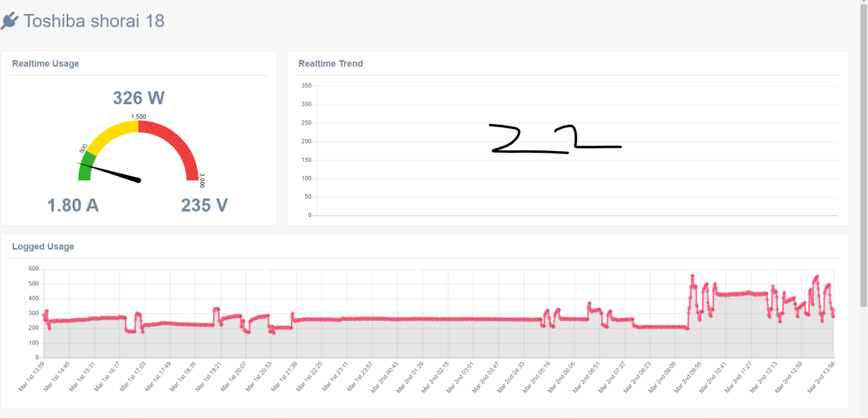Click the 1,500 label atop the gauge
The height and width of the screenshot is (418, 868).
click(138, 117)
